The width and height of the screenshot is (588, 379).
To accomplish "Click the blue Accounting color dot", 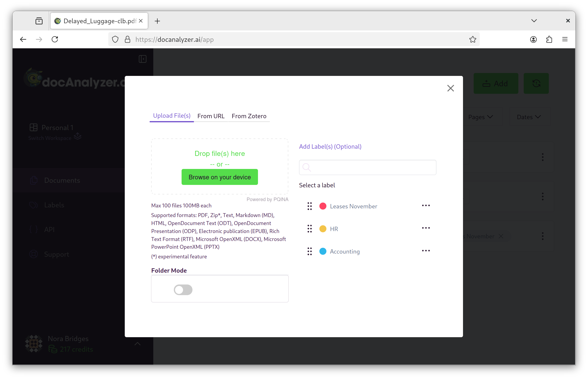I will 323,251.
